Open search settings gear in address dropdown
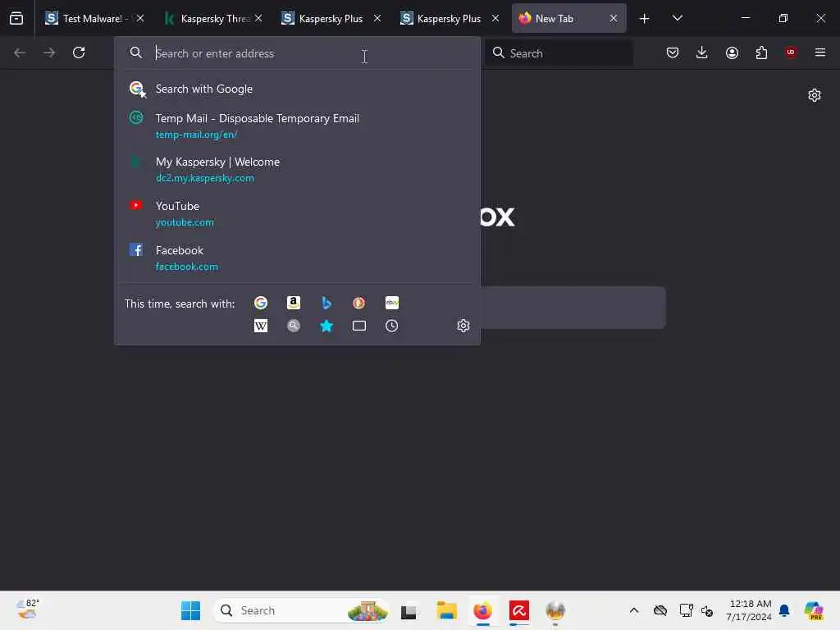This screenshot has height=630, width=840. (463, 326)
